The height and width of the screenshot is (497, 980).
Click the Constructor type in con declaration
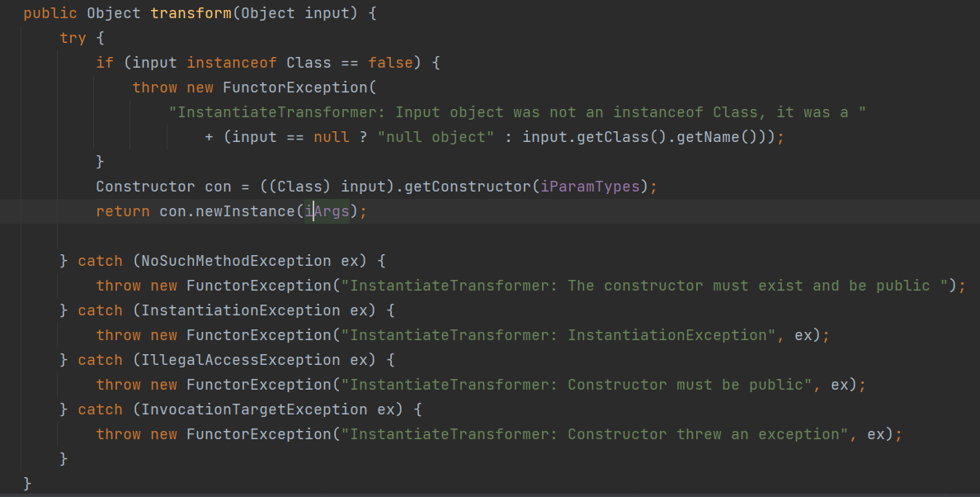(x=145, y=187)
